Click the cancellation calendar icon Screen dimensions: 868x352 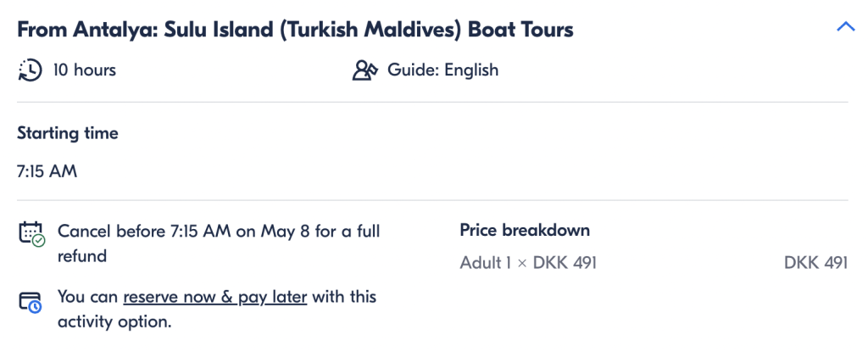(31, 233)
